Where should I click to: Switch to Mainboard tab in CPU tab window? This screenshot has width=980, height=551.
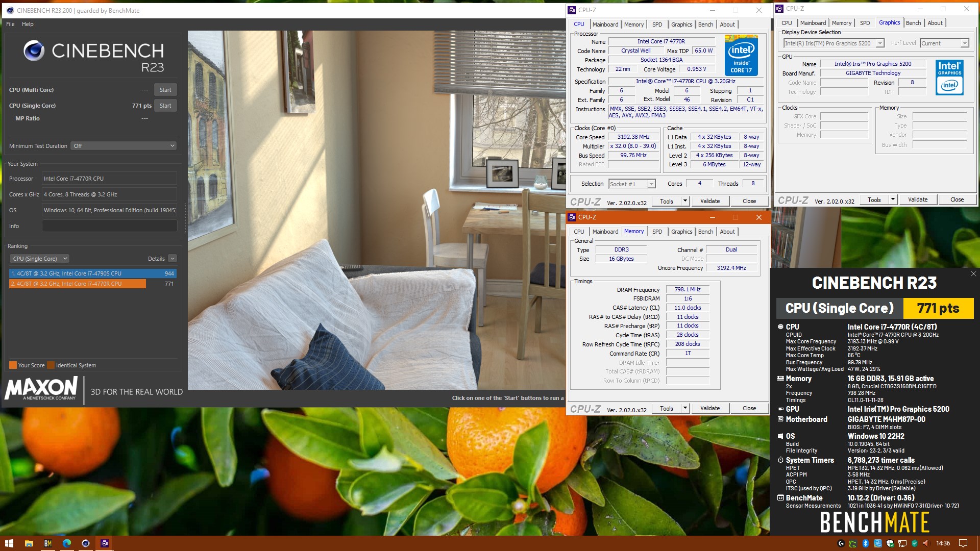[605, 24]
